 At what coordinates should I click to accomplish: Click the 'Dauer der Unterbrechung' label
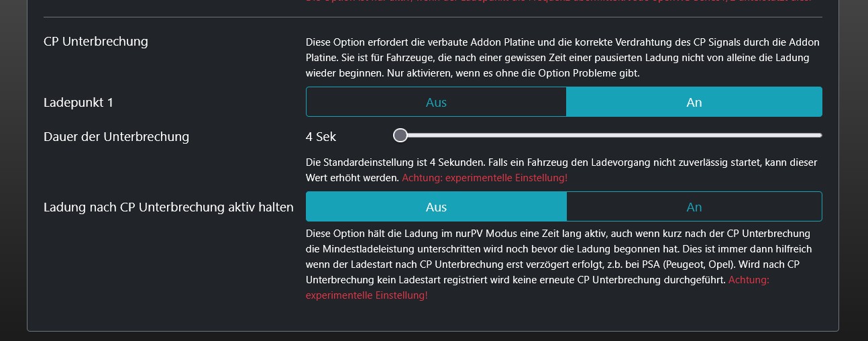(x=116, y=137)
